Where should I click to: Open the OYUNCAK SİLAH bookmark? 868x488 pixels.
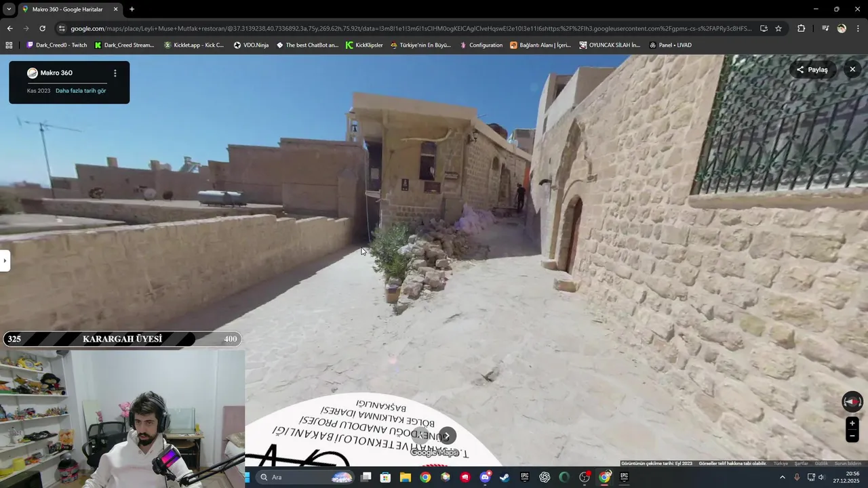pyautogui.click(x=610, y=45)
